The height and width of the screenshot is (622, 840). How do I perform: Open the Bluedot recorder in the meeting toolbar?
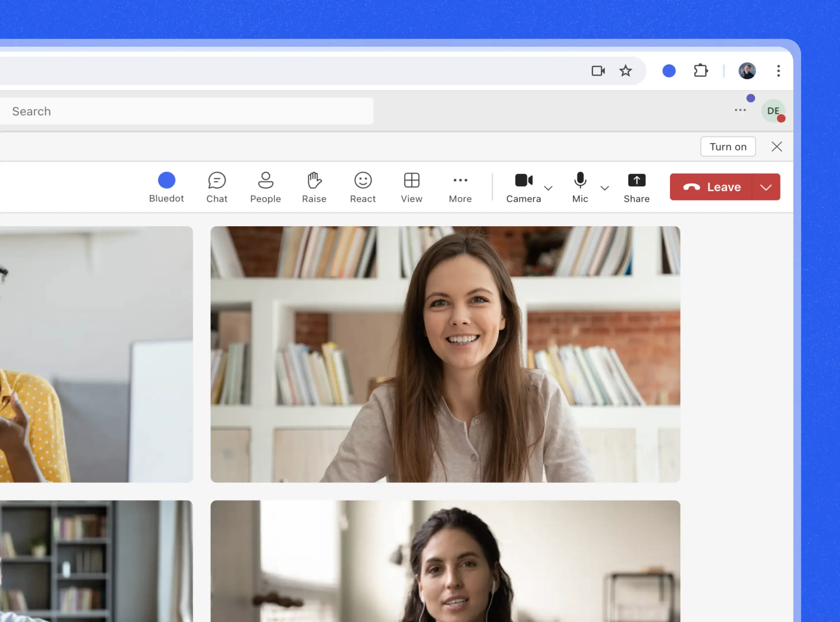(x=166, y=187)
